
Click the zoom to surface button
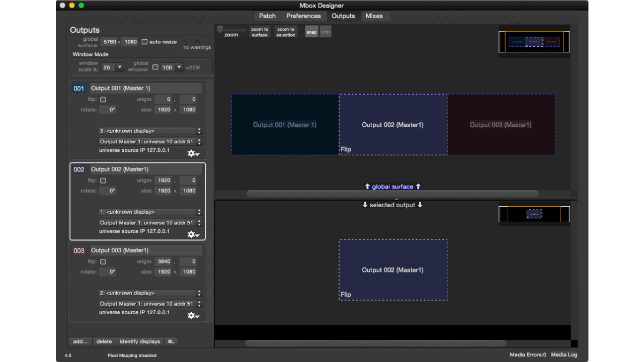[x=260, y=32]
